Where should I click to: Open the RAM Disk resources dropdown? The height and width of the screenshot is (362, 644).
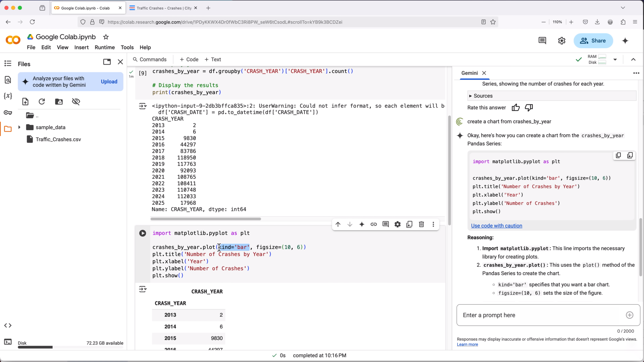tap(615, 60)
